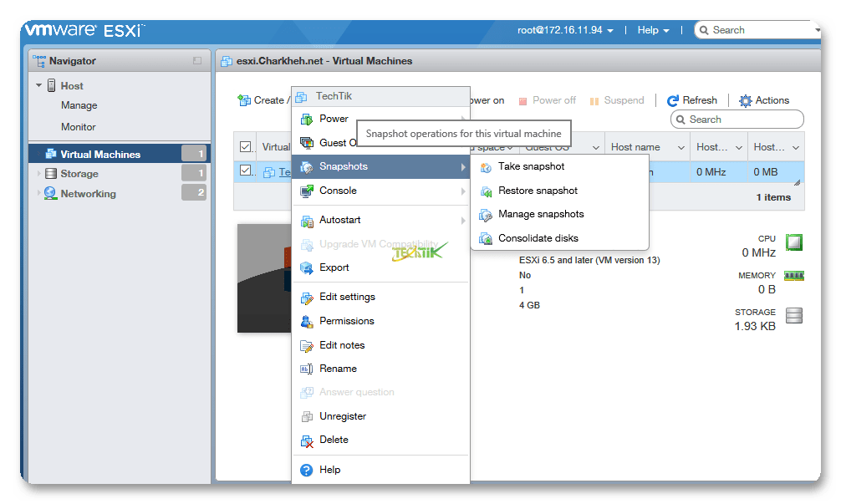This screenshot has height=504, width=841.
Task: Click the header Search field
Action: pos(757,31)
